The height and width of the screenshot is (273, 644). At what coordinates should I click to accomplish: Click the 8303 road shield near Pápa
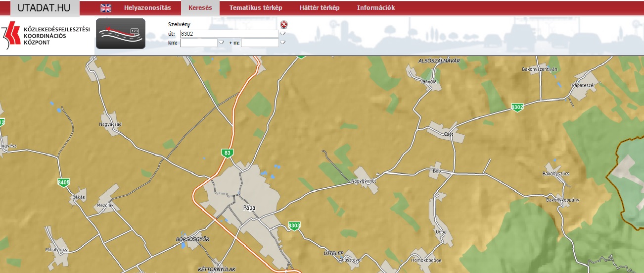click(294, 226)
